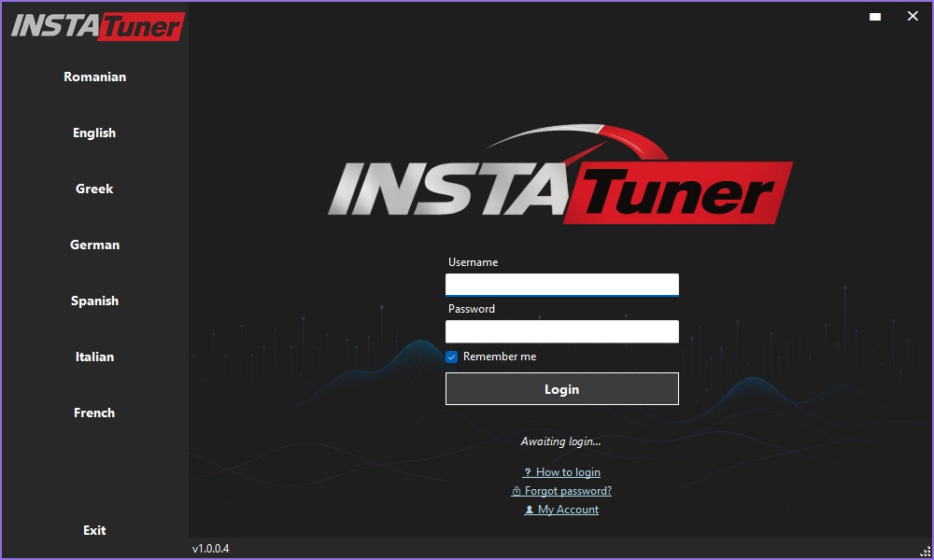Select Greek in the language list
The image size is (934, 560).
94,189
